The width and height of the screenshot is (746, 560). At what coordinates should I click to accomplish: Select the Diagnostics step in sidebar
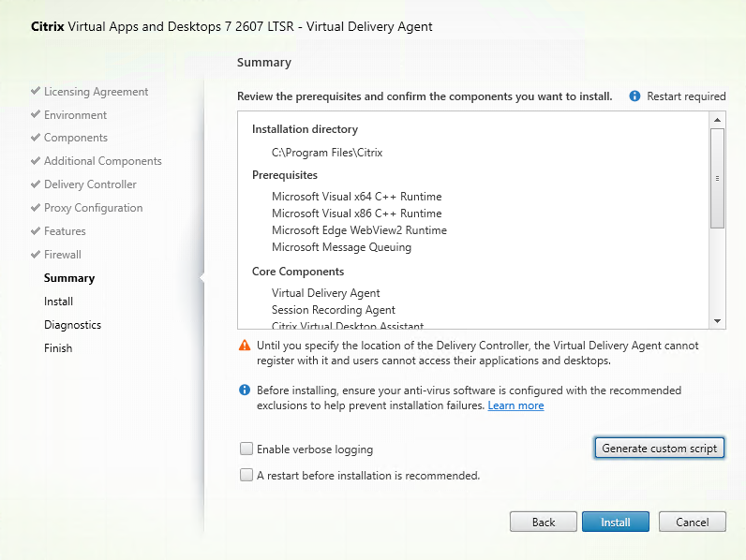pyautogui.click(x=73, y=325)
